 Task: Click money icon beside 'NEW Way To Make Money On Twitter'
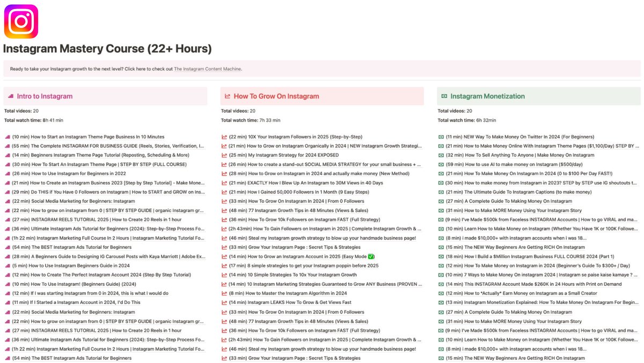pos(441,137)
